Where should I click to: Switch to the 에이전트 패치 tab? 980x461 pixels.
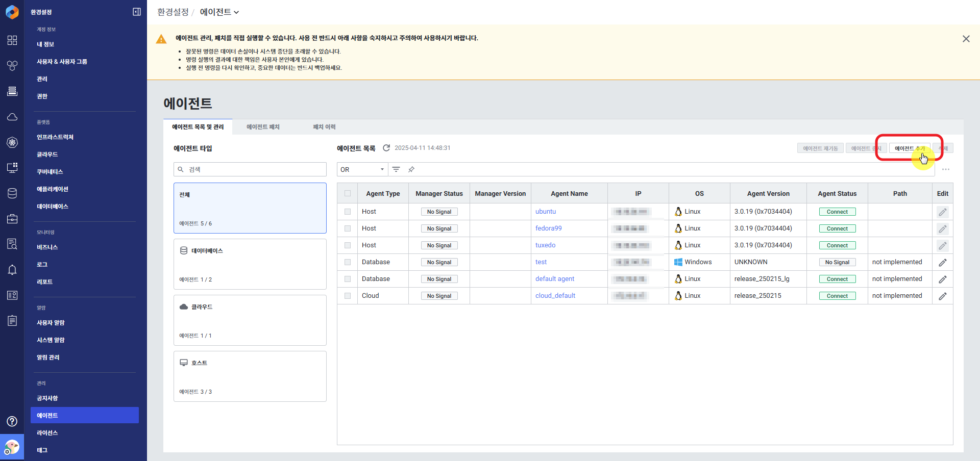263,127
